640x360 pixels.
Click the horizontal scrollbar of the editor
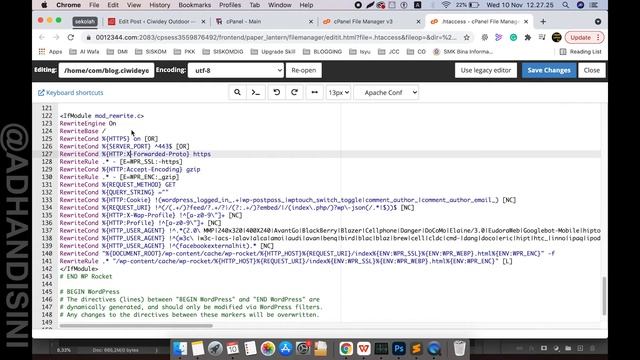click(x=136, y=325)
